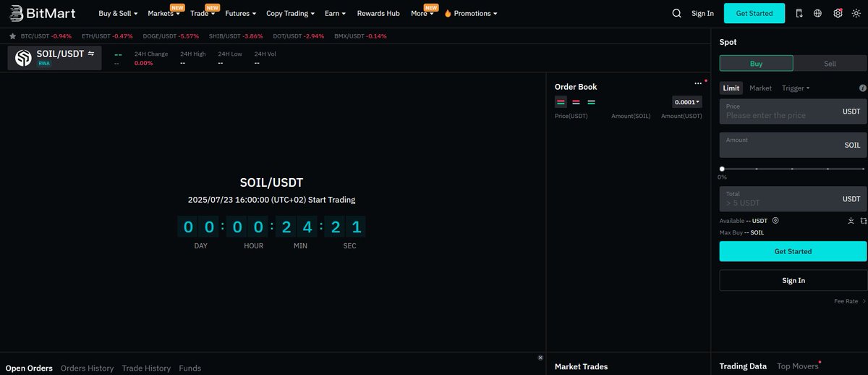Open the search magnifier icon
This screenshot has height=375, width=868.
(676, 13)
